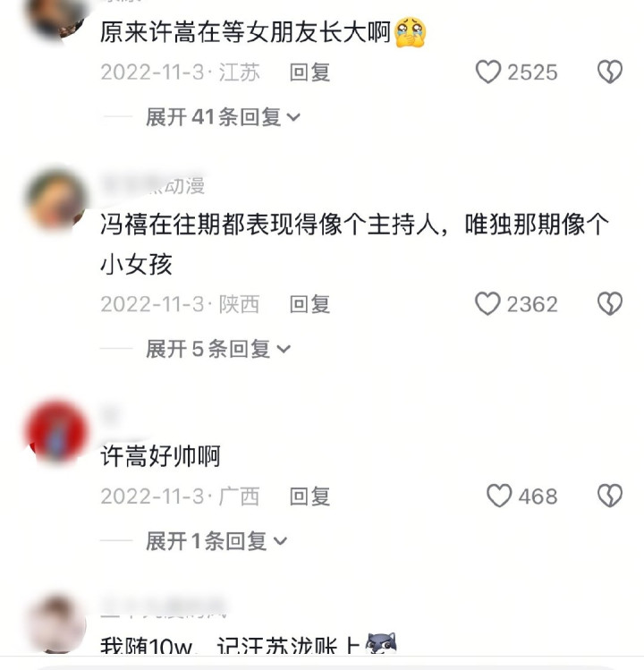Open the profile name ending in 动漫

(153, 186)
